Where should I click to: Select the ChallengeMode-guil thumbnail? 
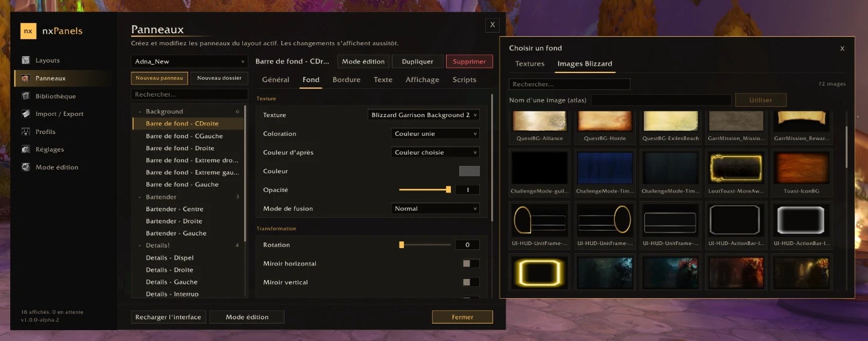(539, 172)
